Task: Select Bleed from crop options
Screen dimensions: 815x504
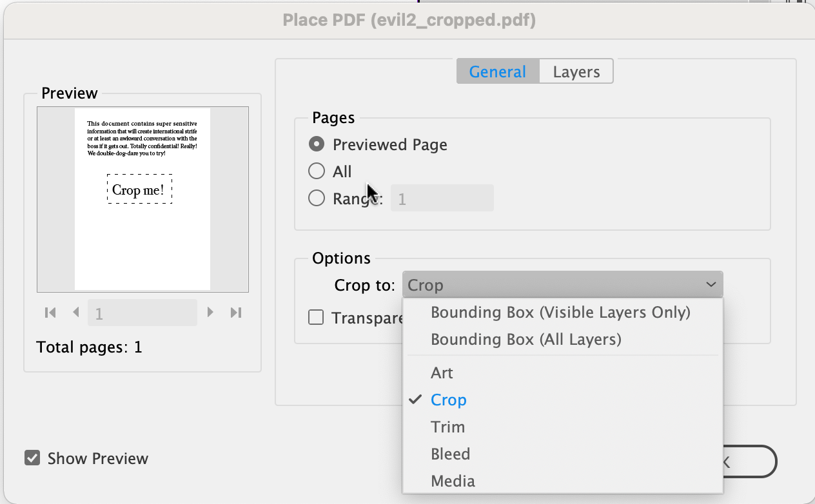Action: tap(450, 454)
